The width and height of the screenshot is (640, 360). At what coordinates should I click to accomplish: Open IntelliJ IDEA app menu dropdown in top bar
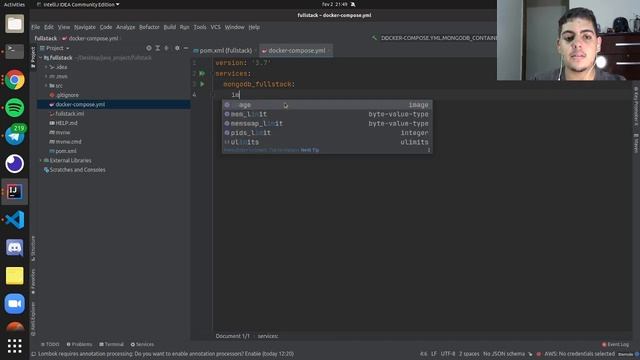pyautogui.click(x=78, y=4)
